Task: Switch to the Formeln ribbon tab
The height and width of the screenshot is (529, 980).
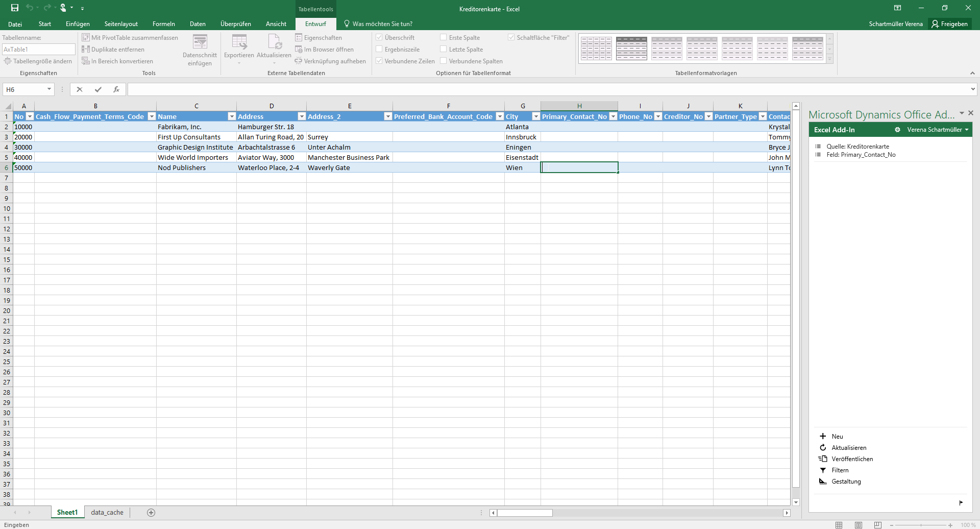Action: 164,24
